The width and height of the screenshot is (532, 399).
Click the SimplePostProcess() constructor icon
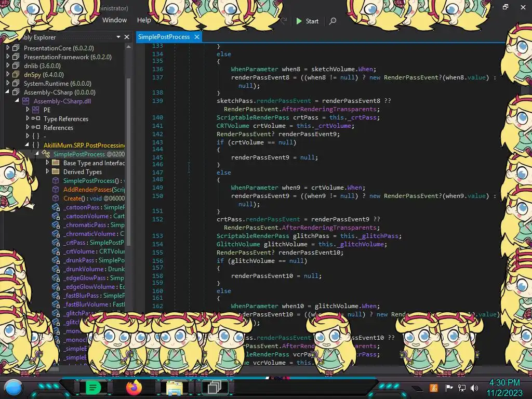click(56, 180)
